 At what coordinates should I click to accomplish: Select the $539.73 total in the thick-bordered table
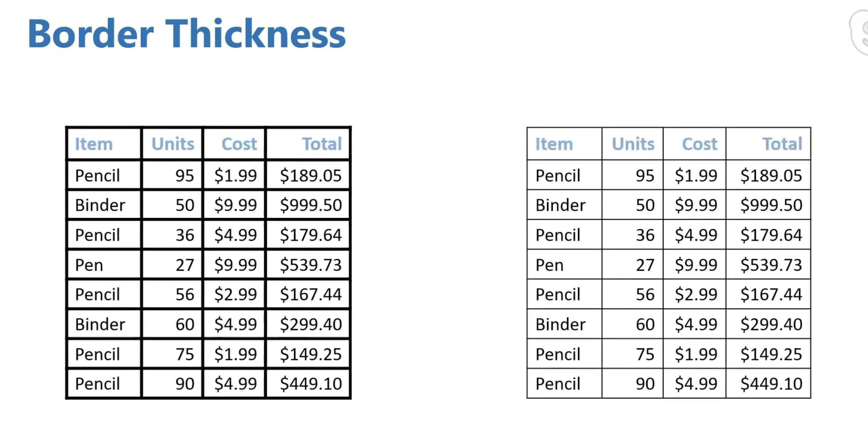311,265
